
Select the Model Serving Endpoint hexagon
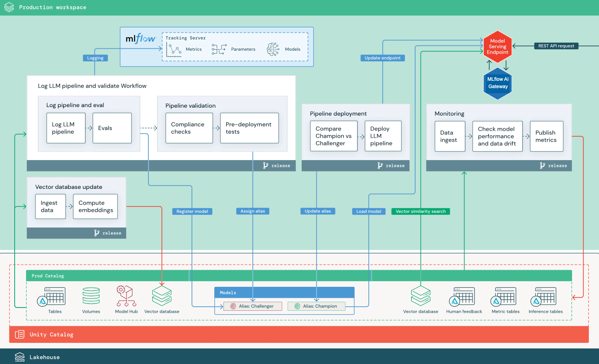coord(497,47)
